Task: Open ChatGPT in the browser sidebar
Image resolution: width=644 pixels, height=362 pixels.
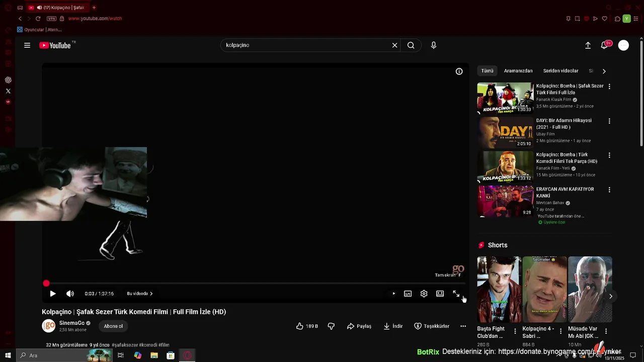Action: point(8,80)
